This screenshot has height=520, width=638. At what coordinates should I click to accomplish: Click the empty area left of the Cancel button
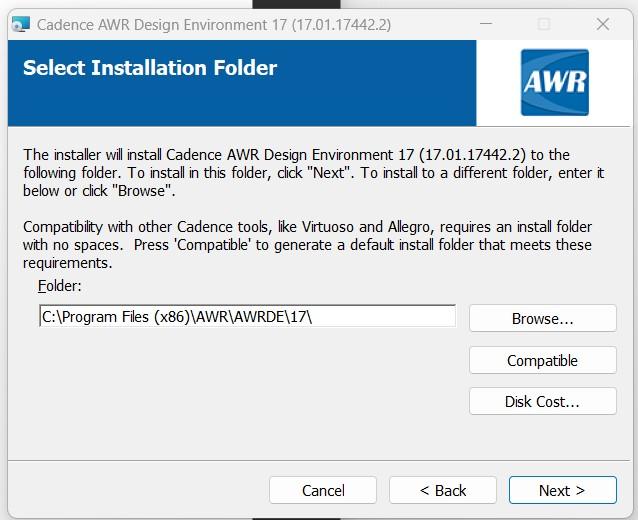click(140, 490)
